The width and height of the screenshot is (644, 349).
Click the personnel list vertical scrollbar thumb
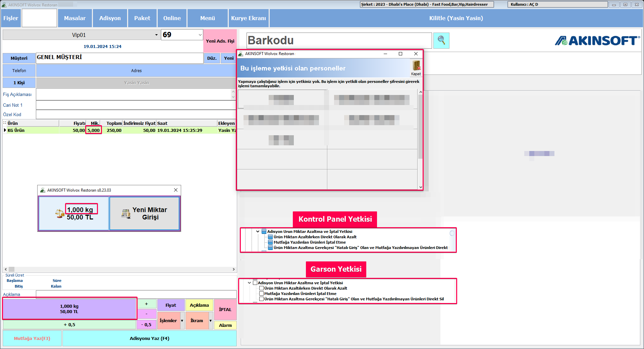[420, 127]
